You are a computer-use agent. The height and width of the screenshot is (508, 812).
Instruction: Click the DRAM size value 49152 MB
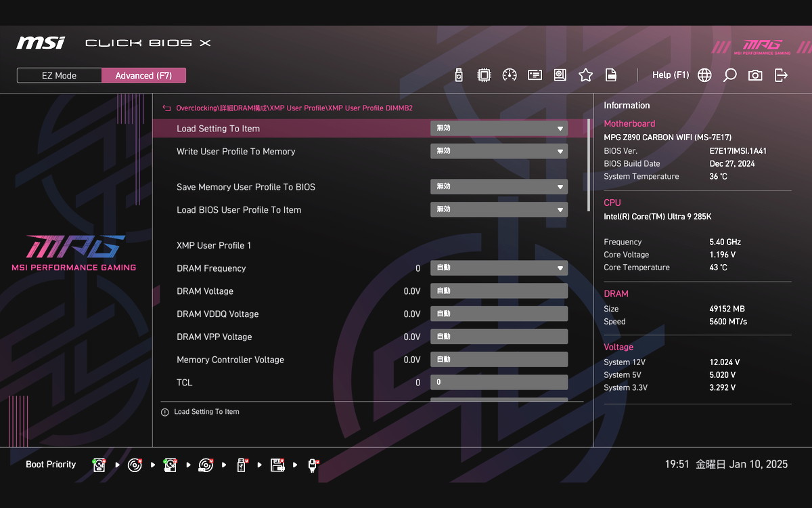(x=727, y=309)
